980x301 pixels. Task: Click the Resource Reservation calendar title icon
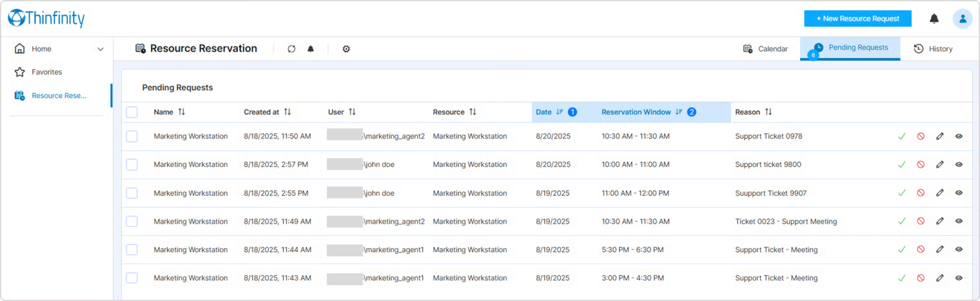[141, 48]
